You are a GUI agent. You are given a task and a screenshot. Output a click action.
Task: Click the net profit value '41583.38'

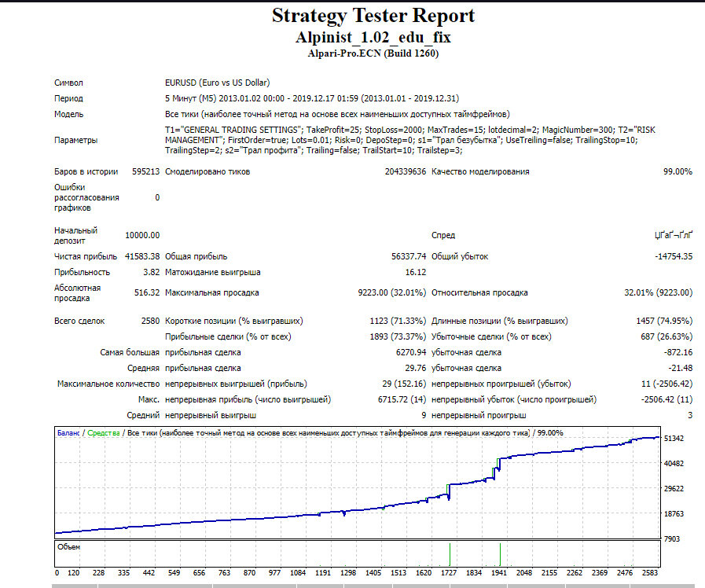(x=142, y=257)
